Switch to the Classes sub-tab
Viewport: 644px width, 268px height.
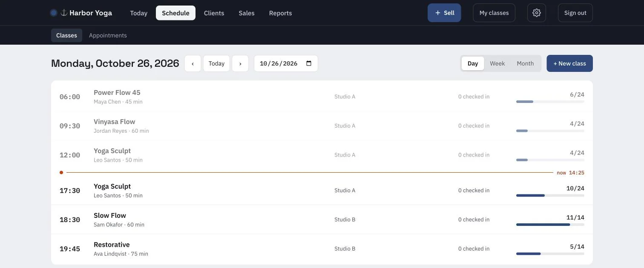click(66, 35)
